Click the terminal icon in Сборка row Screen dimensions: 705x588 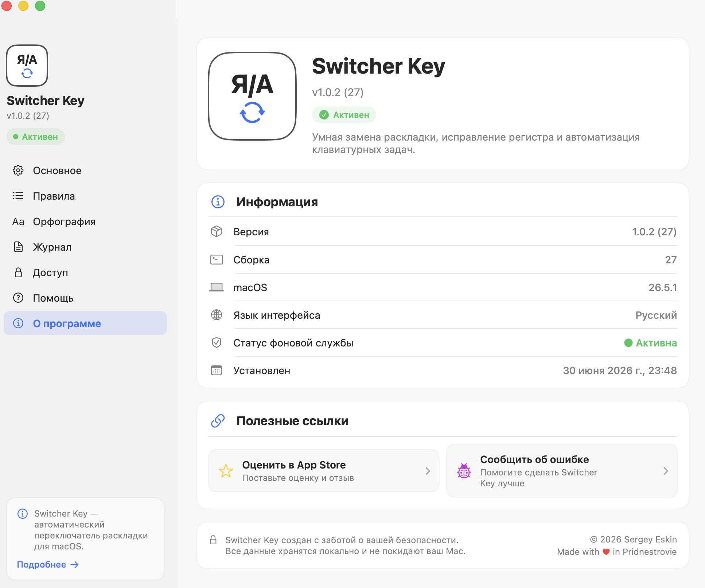tap(217, 259)
